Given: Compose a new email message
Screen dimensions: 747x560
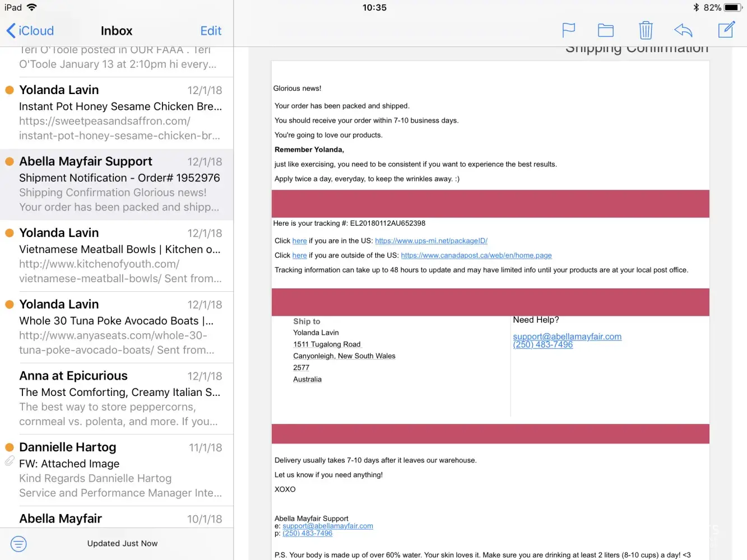Looking at the screenshot, I should 726,30.
